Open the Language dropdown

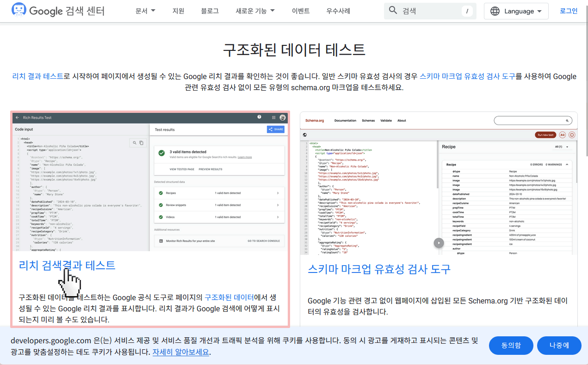click(x=516, y=11)
